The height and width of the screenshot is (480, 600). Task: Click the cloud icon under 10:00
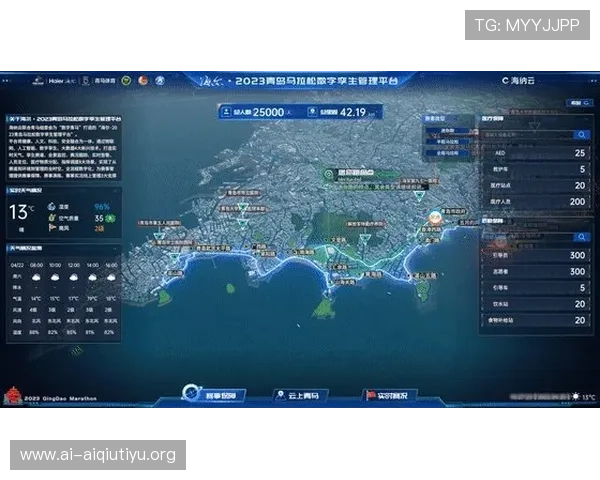click(x=55, y=277)
